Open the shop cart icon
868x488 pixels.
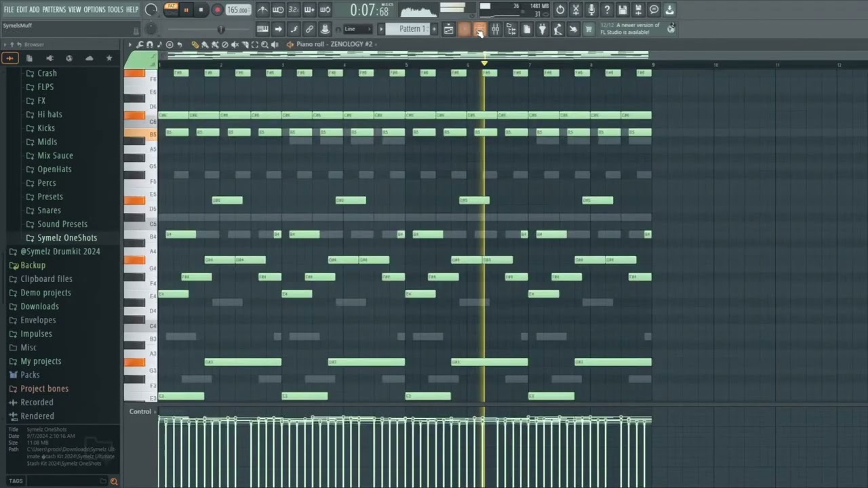[x=589, y=29]
